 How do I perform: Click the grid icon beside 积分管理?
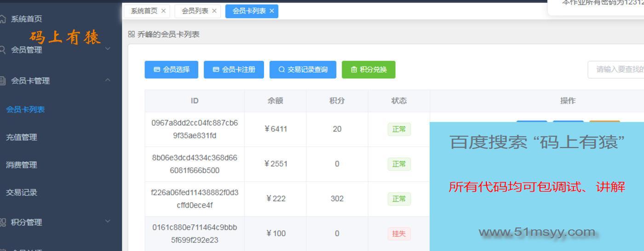pyautogui.click(x=3, y=222)
